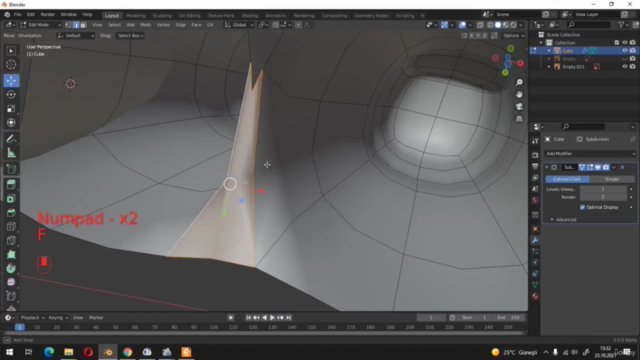Switch perspective/orthographic view gizmo

coord(519,119)
